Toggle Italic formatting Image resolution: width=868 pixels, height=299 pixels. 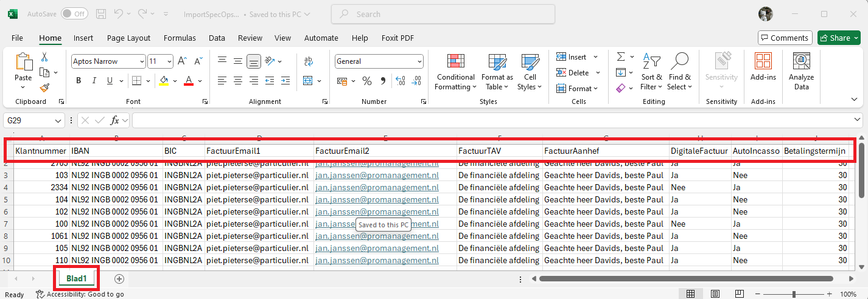[94, 81]
